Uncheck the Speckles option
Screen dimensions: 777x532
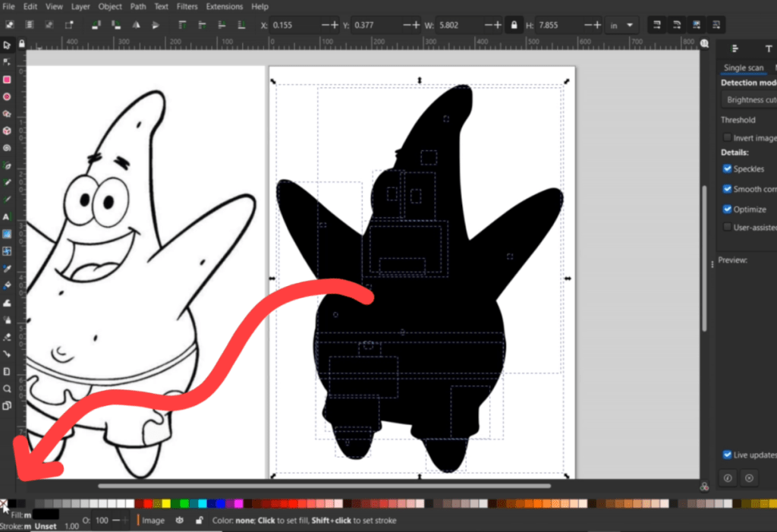pos(728,169)
